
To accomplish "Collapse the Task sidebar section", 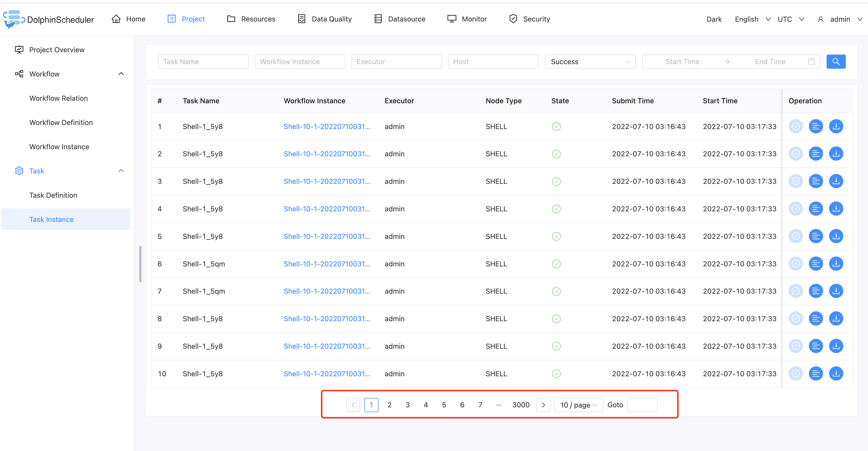I will (121, 171).
